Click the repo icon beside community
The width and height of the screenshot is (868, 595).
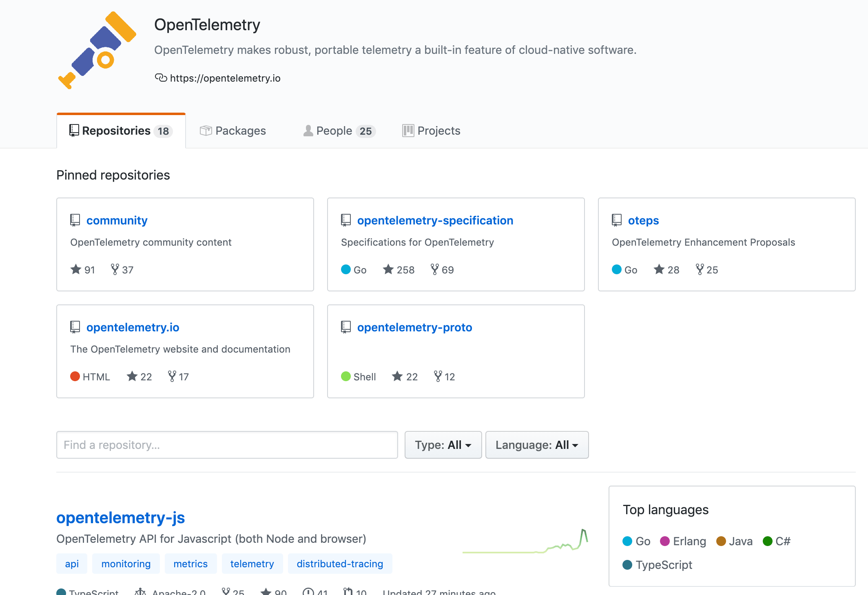coord(75,220)
